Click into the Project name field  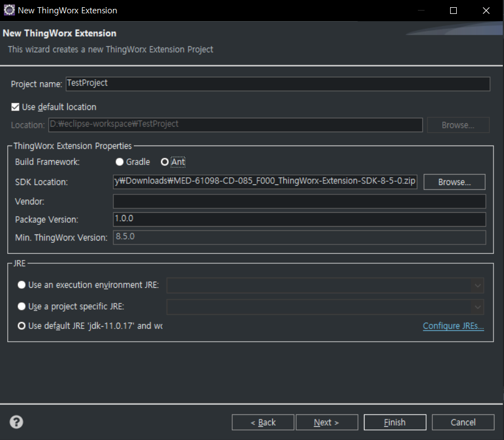(278, 83)
